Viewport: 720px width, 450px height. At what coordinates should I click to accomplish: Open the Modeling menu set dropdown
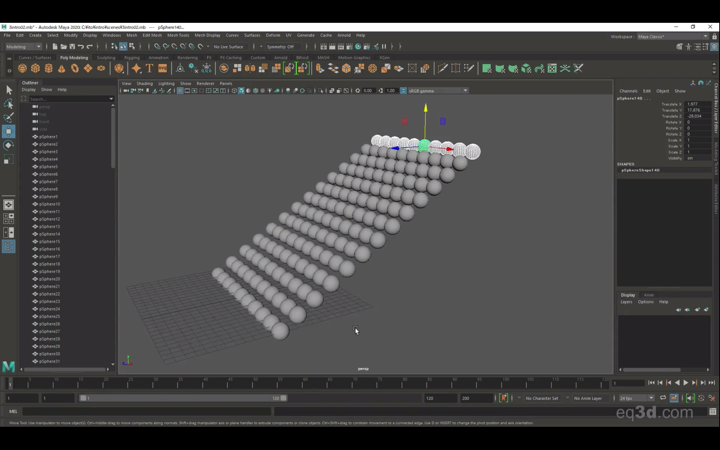click(x=24, y=46)
